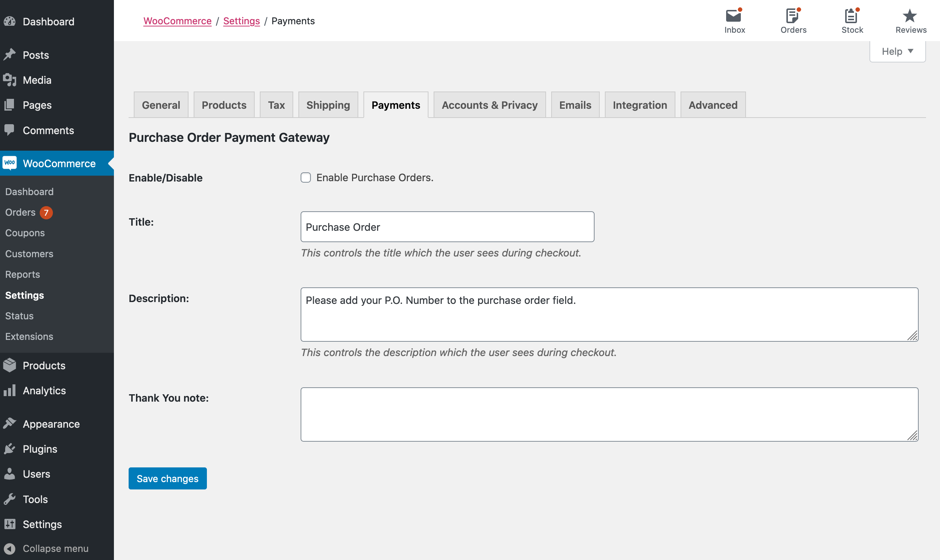
Task: Open Posts using the pin icon
Action: [x=10, y=55]
